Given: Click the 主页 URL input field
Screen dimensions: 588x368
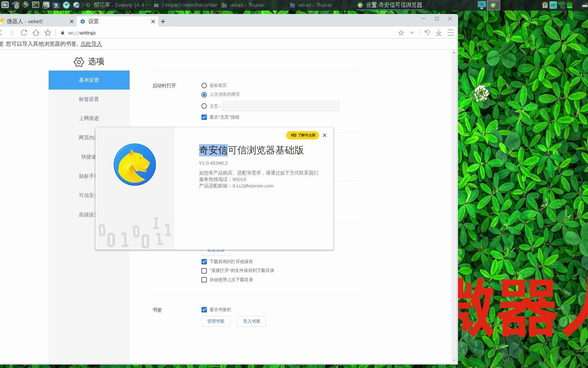Looking at the screenshot, I should 281,106.
